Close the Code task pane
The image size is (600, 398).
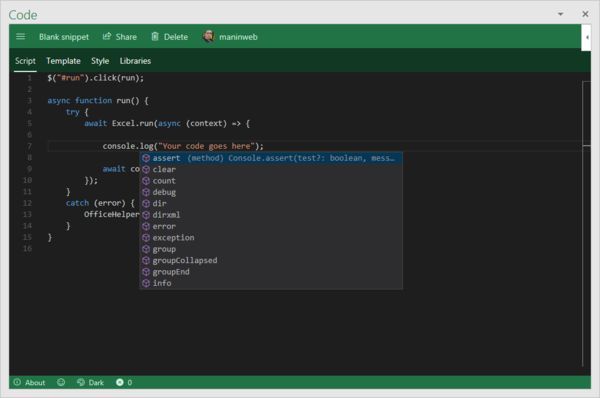(585, 14)
